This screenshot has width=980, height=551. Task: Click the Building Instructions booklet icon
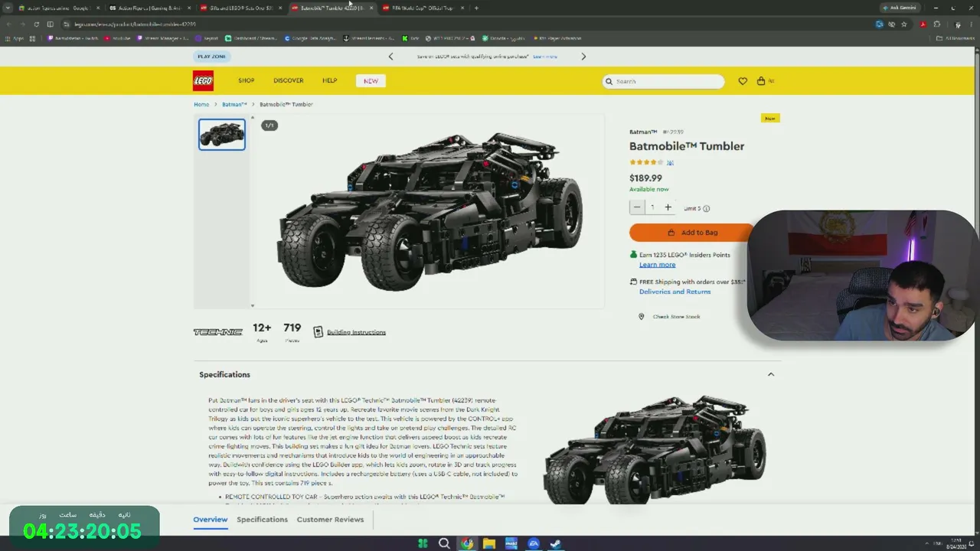[318, 332]
